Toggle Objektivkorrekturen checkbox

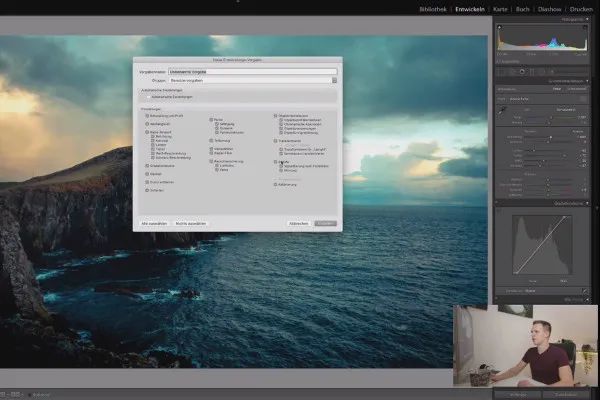[x=275, y=116]
